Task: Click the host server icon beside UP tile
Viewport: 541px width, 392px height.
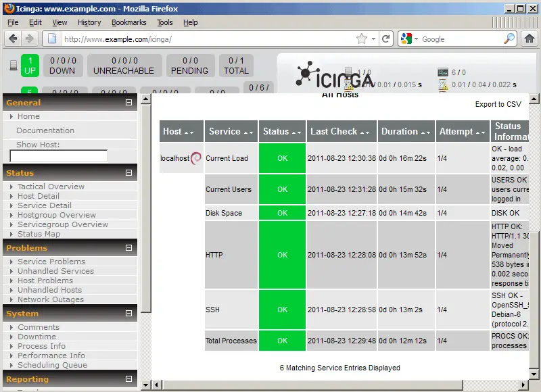Action: click(x=14, y=65)
